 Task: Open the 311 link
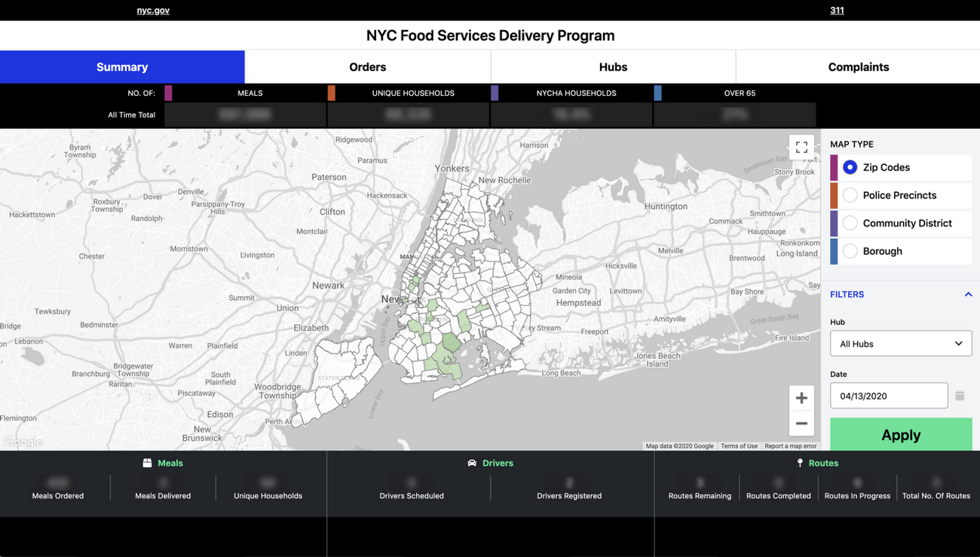837,11
